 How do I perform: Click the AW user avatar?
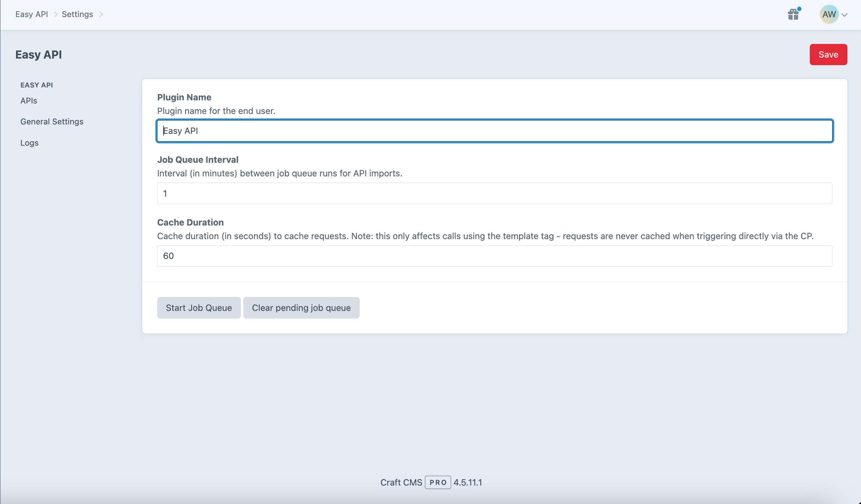829,14
